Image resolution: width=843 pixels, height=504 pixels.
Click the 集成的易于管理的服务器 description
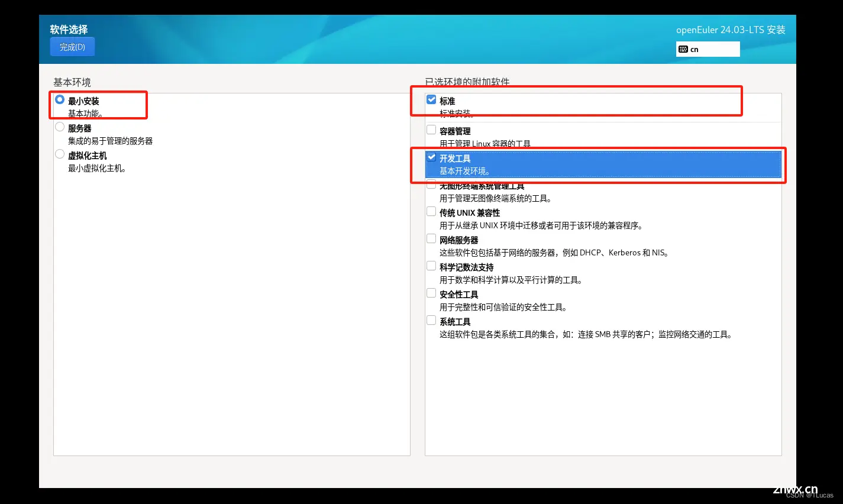point(110,141)
